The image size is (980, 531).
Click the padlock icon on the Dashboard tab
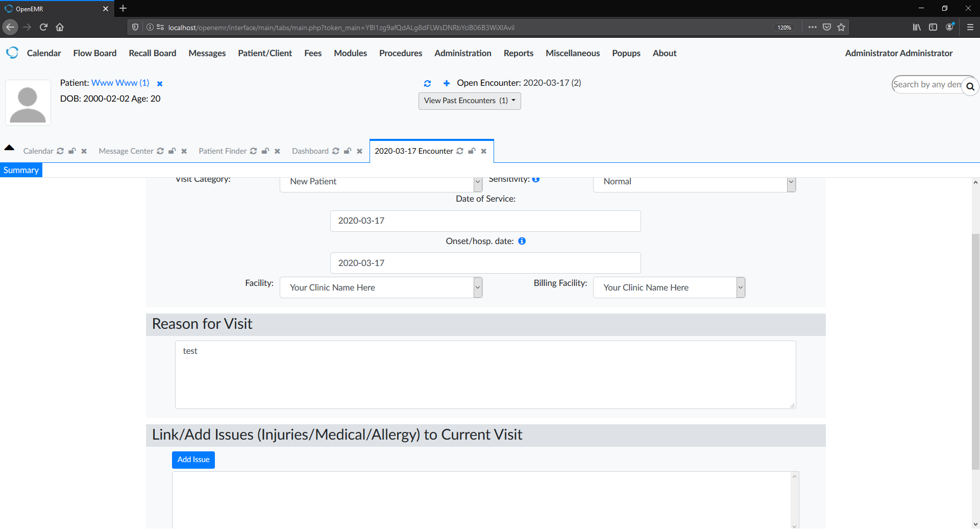coord(347,151)
